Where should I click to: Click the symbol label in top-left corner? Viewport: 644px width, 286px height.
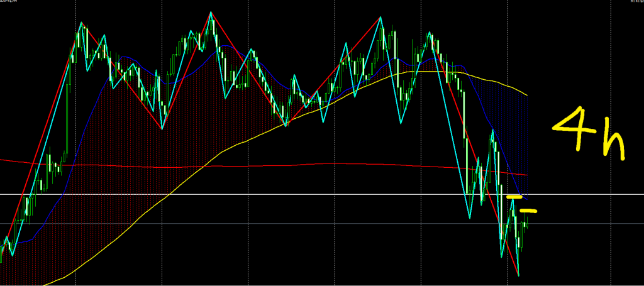9,3
